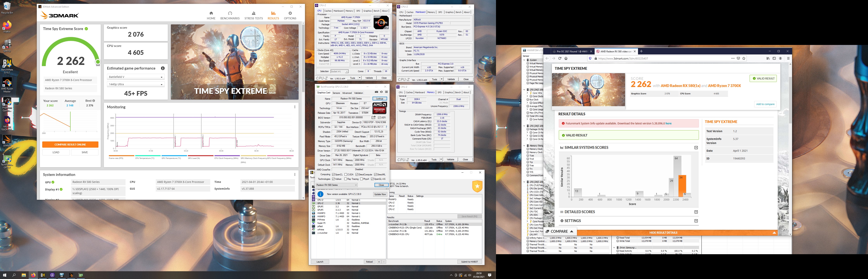Click GPU-Z refresh icon
This screenshot has height=279, width=868.
(x=381, y=92)
